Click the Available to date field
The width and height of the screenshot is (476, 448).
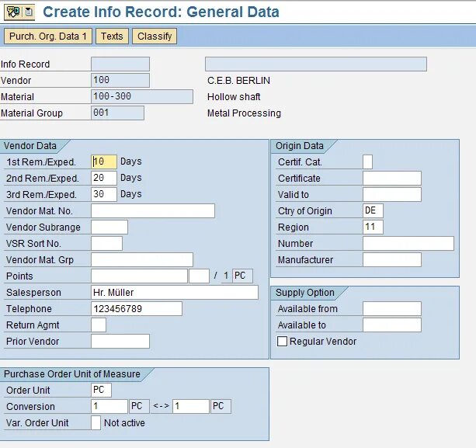click(392, 325)
